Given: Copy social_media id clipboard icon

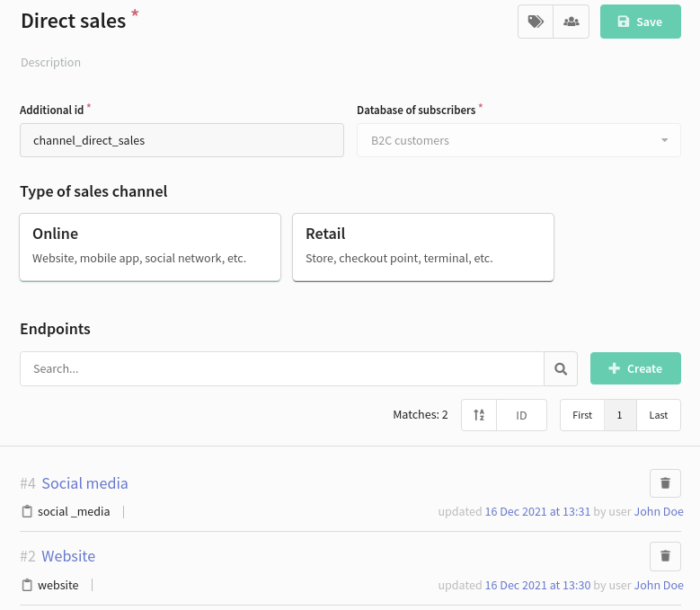Looking at the screenshot, I should (27, 511).
